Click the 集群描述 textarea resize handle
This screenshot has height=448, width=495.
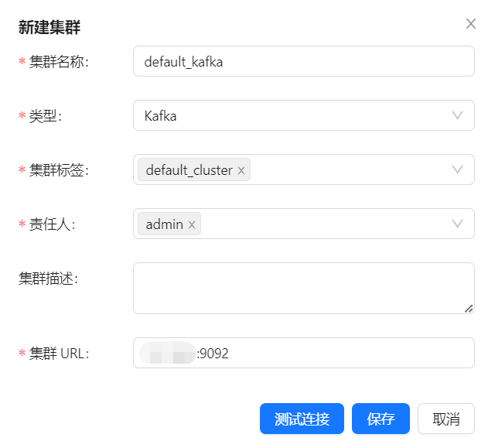click(x=469, y=308)
